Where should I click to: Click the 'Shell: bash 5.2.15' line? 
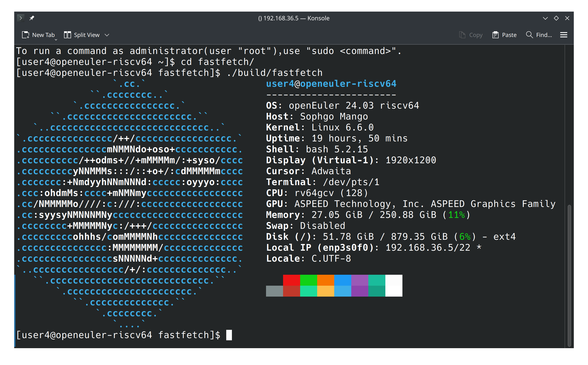click(x=317, y=149)
